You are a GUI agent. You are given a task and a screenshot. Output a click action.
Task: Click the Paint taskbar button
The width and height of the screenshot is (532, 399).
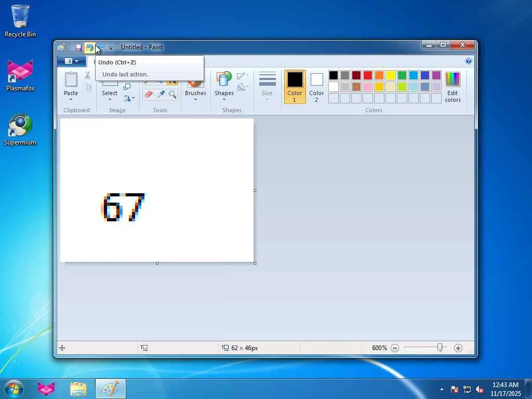coord(111,389)
